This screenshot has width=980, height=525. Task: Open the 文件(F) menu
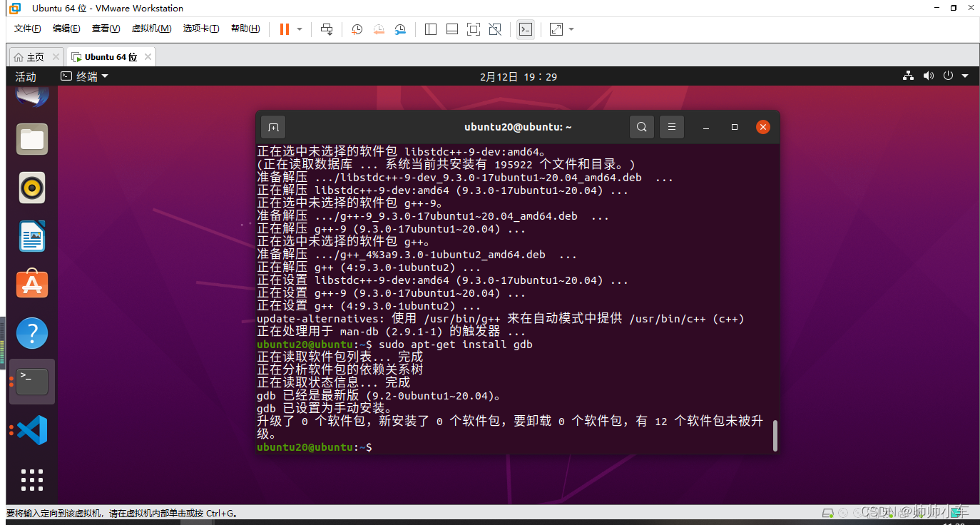pyautogui.click(x=28, y=29)
